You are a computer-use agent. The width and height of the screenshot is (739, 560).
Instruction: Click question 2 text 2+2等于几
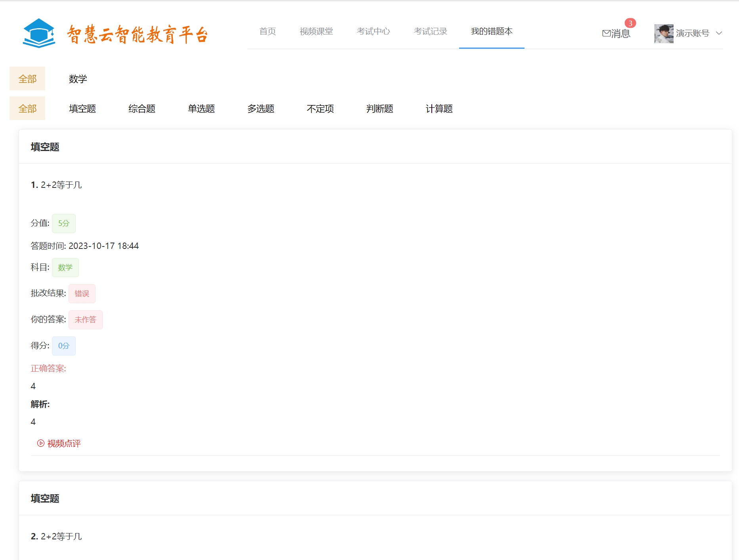pos(61,537)
